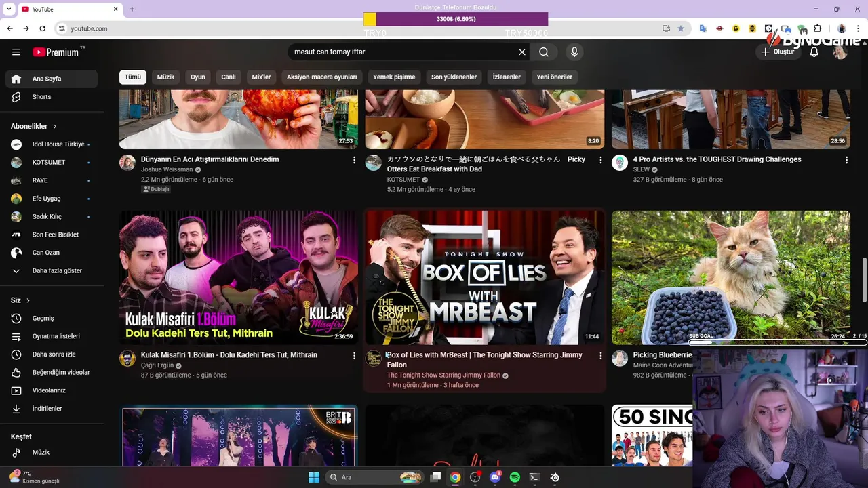
Task: Select the Oyun filter chip
Action: tap(198, 77)
